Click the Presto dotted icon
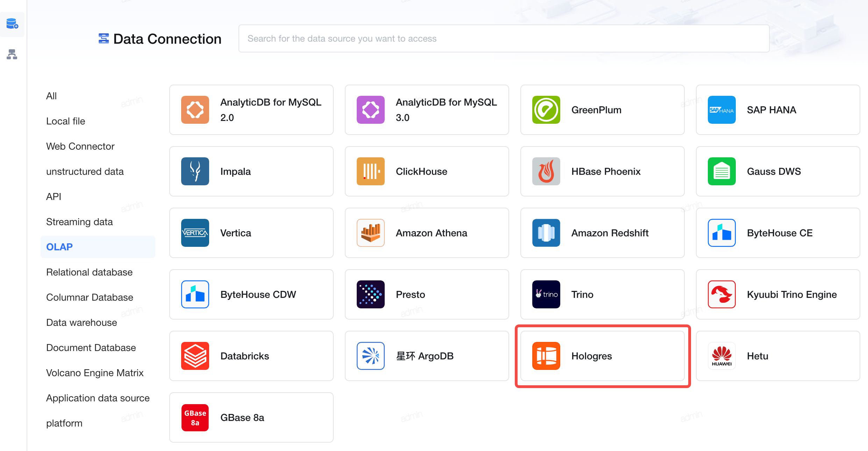Image resolution: width=868 pixels, height=451 pixels. pos(371,294)
